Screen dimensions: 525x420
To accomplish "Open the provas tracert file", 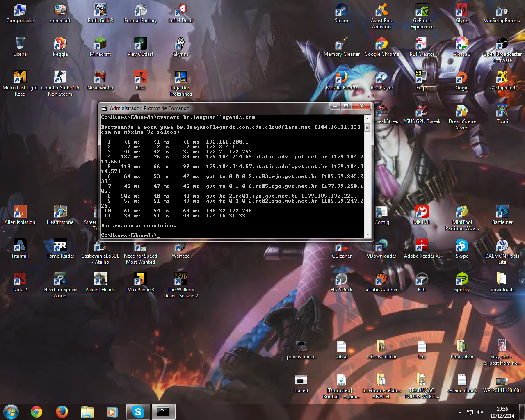I will (x=301, y=350).
